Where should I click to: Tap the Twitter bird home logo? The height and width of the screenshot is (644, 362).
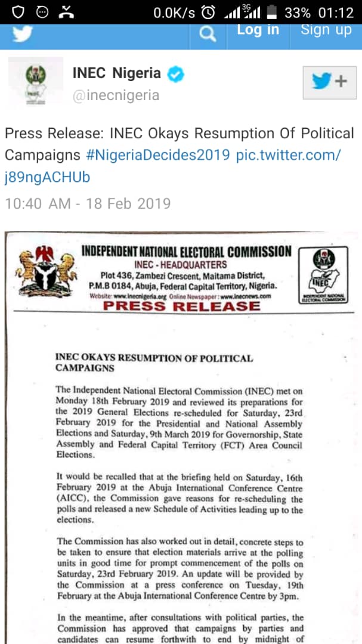tap(21, 34)
